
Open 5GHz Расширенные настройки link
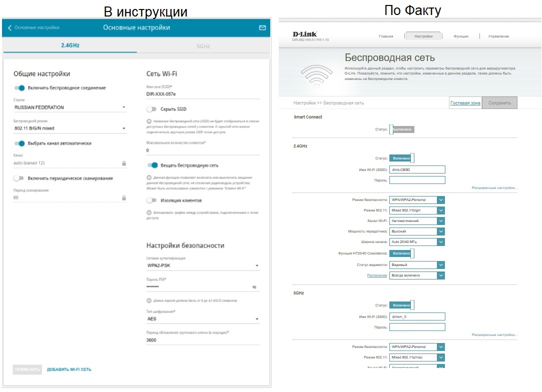click(494, 335)
